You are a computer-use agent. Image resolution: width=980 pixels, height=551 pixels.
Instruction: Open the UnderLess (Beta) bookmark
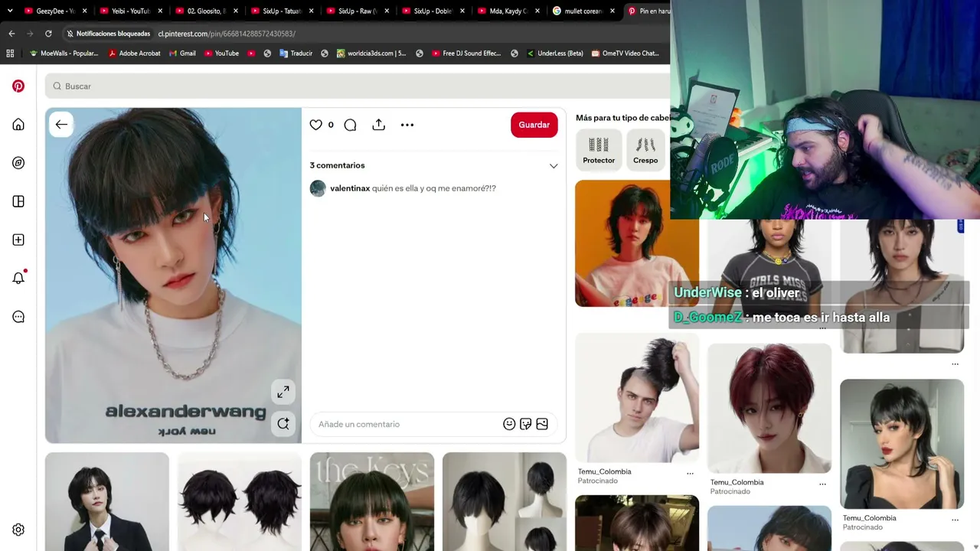click(554, 54)
